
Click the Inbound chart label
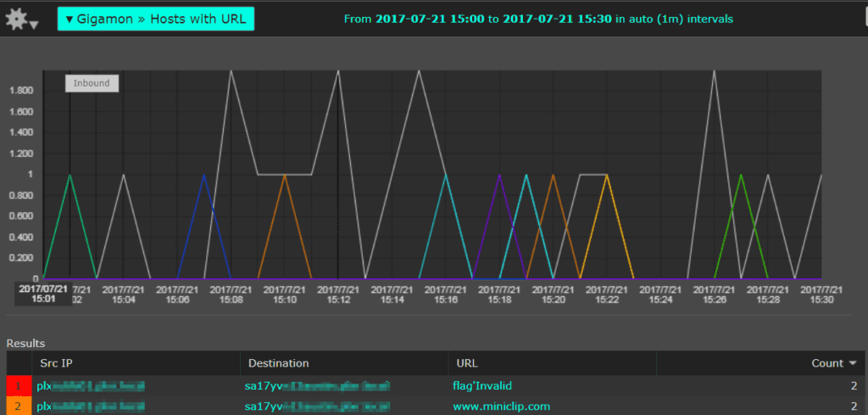pyautogui.click(x=92, y=84)
